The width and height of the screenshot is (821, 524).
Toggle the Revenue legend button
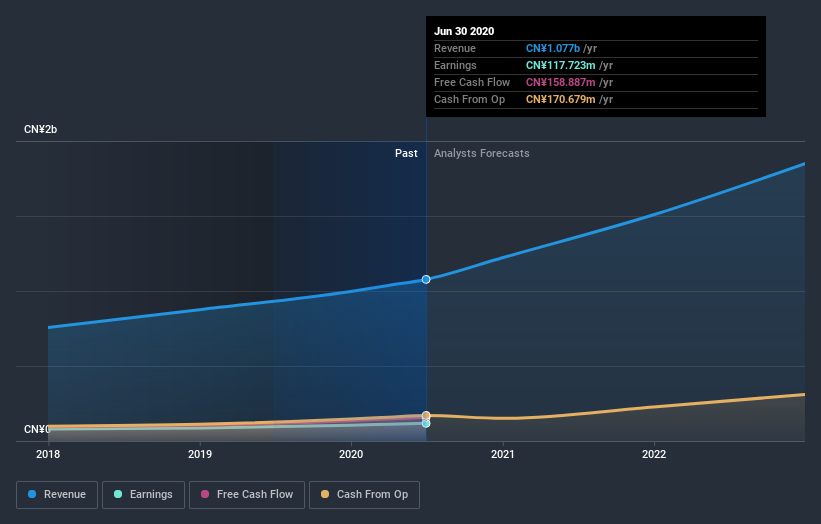click(57, 495)
